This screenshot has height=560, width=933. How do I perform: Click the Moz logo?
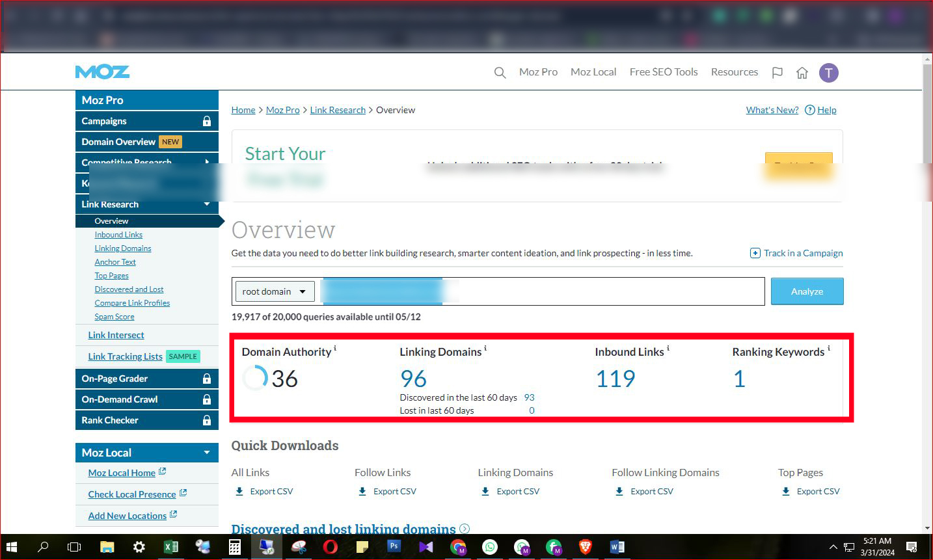[101, 72]
